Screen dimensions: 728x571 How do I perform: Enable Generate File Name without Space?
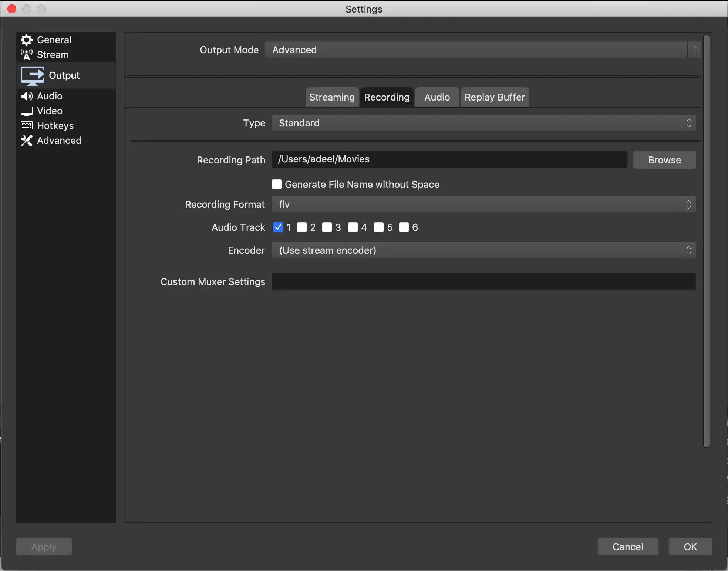click(277, 184)
